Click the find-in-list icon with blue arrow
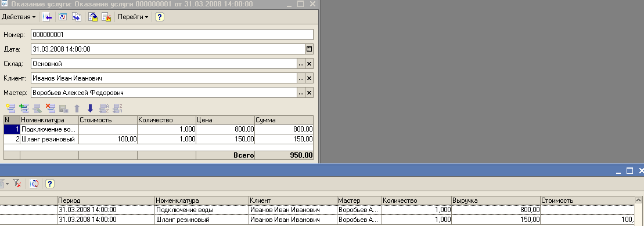This screenshot has height=226, width=644. click(x=48, y=17)
